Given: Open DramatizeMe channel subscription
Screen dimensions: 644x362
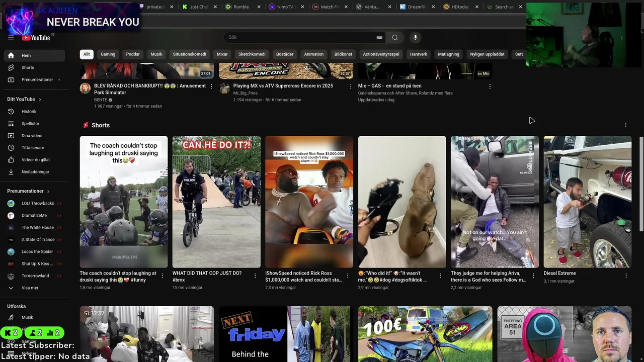Looking at the screenshot, I should 34,216.
